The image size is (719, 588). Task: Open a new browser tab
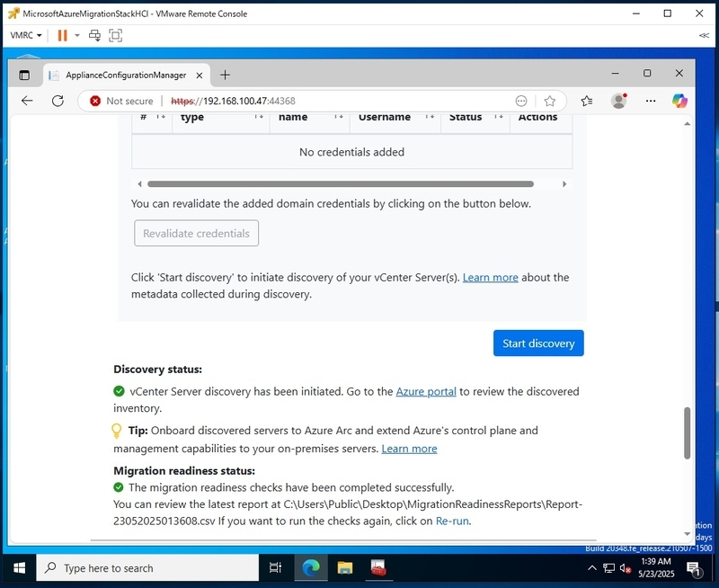[226, 75]
